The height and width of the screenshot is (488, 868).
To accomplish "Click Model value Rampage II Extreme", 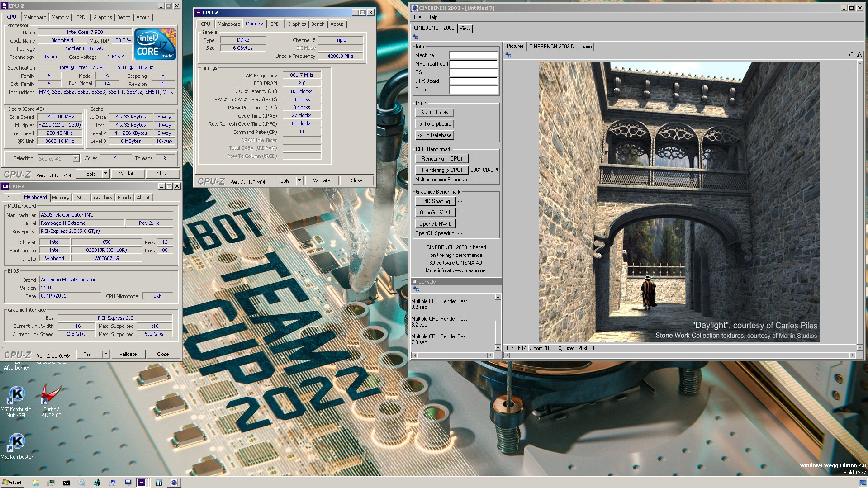I will tap(82, 223).
